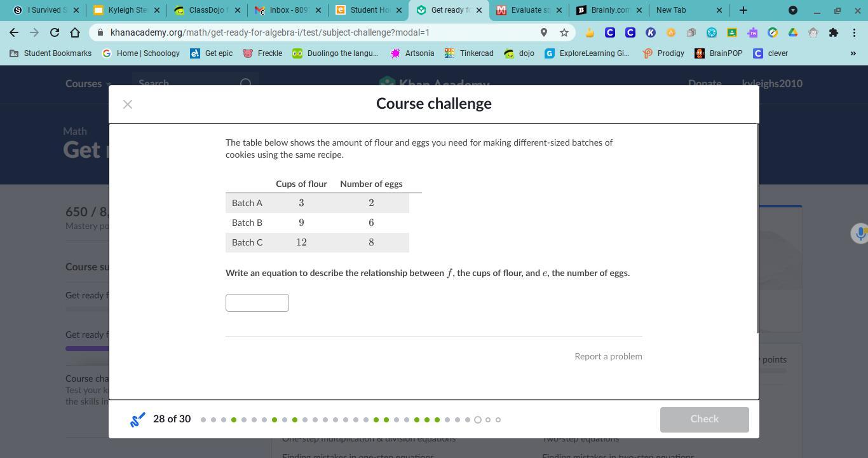Click the kyleighs2010 account name
This screenshot has width=868, height=458.
pos(772,83)
